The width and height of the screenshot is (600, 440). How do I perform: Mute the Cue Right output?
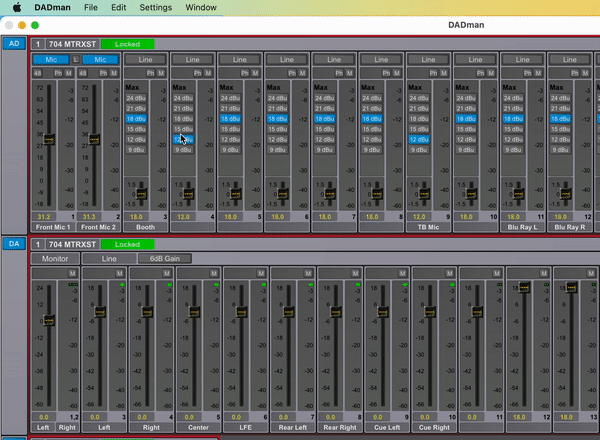[450, 273]
